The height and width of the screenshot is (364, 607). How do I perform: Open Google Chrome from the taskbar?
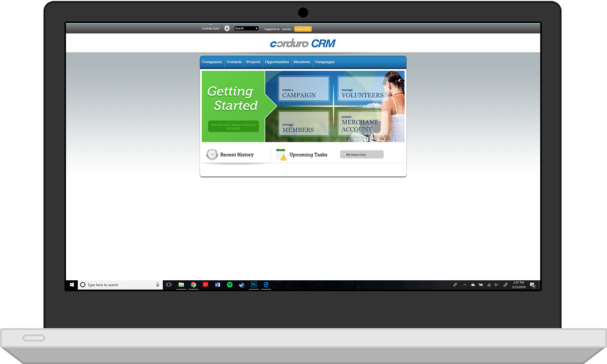coord(193,285)
